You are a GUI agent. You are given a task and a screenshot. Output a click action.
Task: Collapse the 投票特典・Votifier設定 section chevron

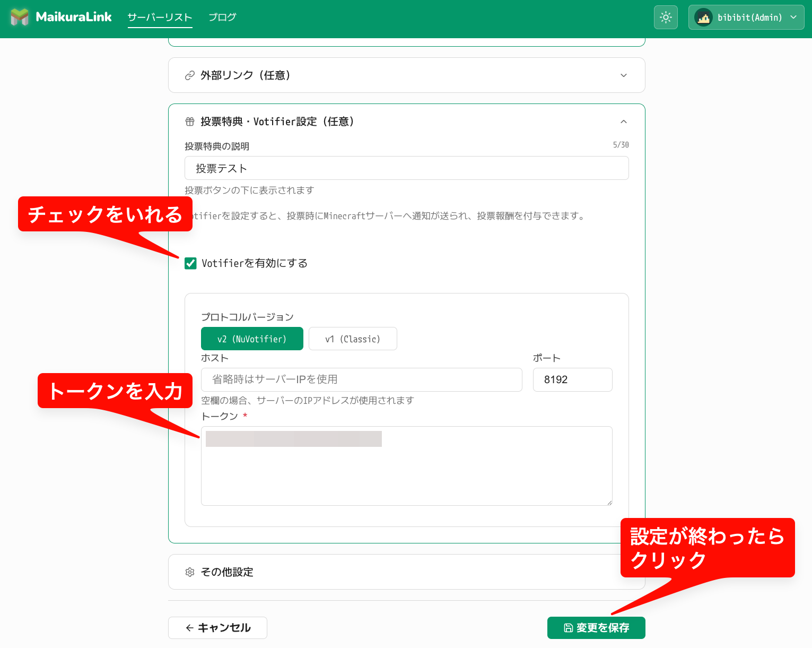point(624,122)
